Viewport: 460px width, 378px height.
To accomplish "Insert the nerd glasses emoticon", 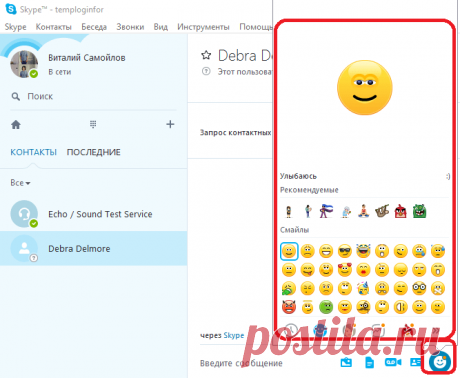I will pos(419,288).
